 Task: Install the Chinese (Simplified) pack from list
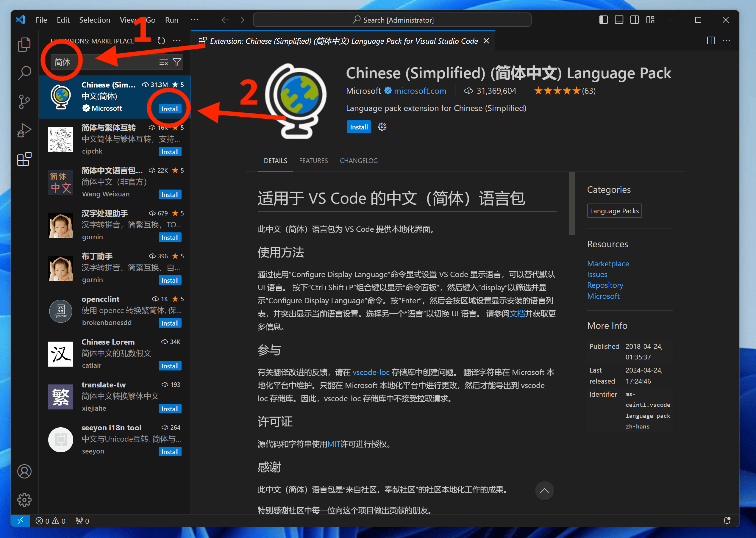coord(170,109)
